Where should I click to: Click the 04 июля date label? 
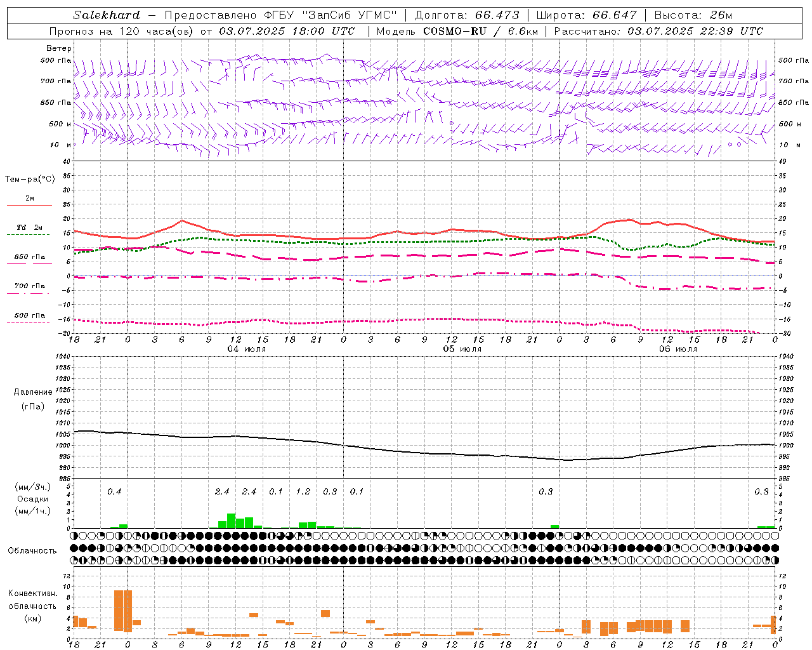[247, 349]
